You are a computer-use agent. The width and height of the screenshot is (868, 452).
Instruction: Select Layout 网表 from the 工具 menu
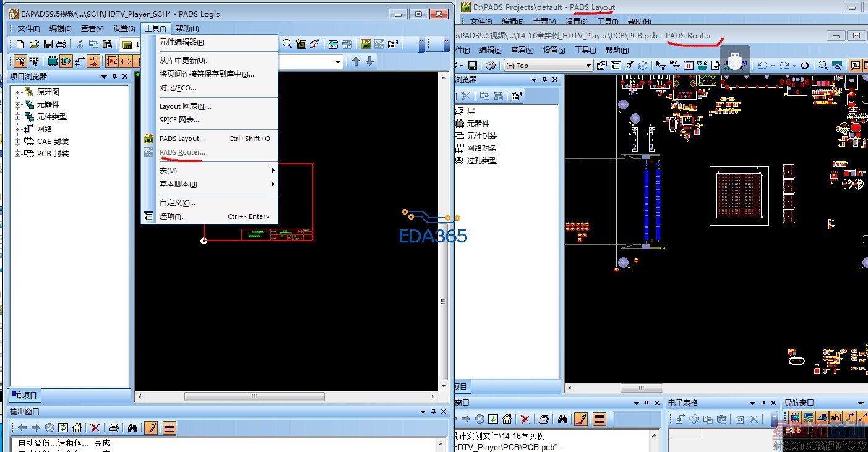[x=210, y=106]
